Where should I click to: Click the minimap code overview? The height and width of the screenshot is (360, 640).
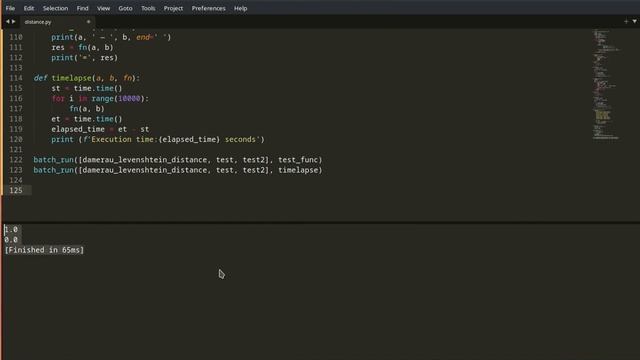(x=606, y=85)
